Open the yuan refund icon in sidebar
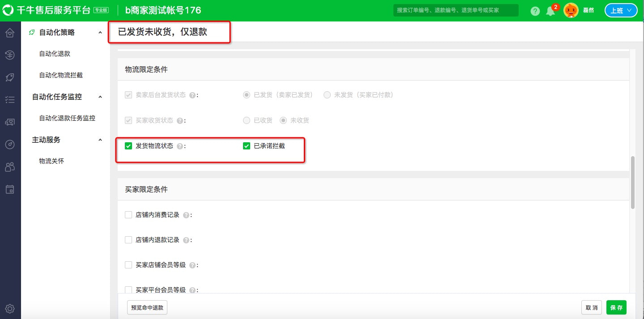The image size is (644, 319). coord(10,55)
